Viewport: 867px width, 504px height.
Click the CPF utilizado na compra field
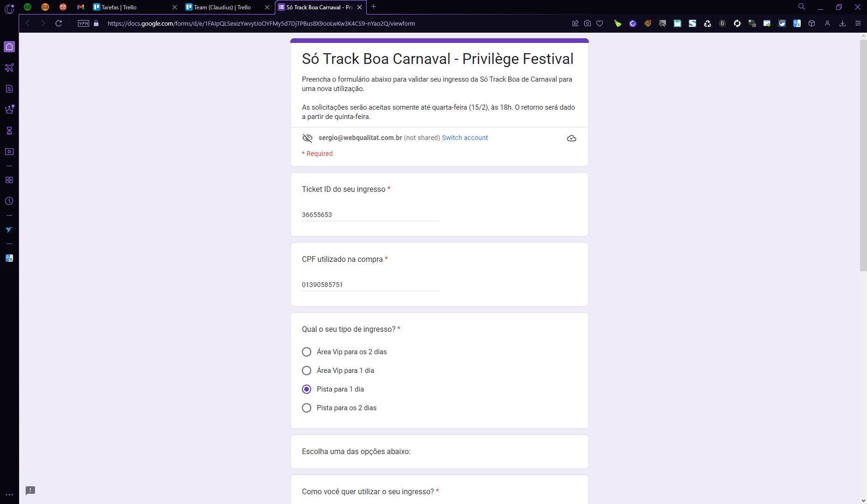pos(371,285)
